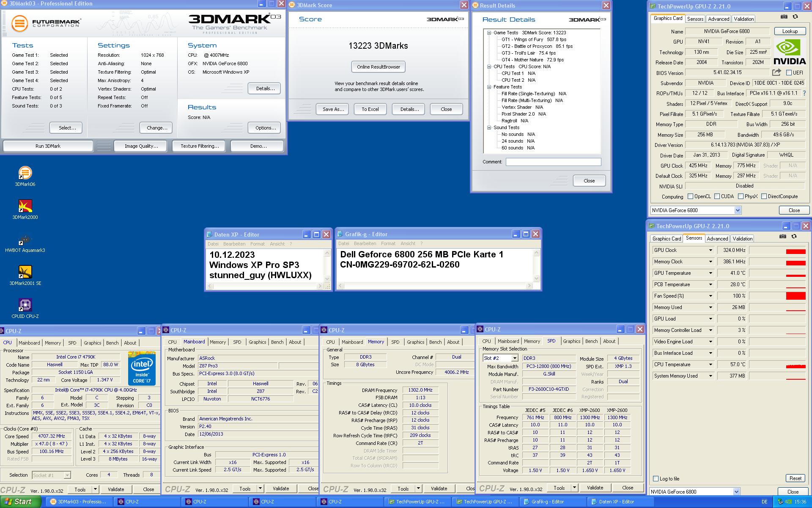Click DE language indicator in the system tray
This screenshot has width=812, height=508.
pos(764,502)
